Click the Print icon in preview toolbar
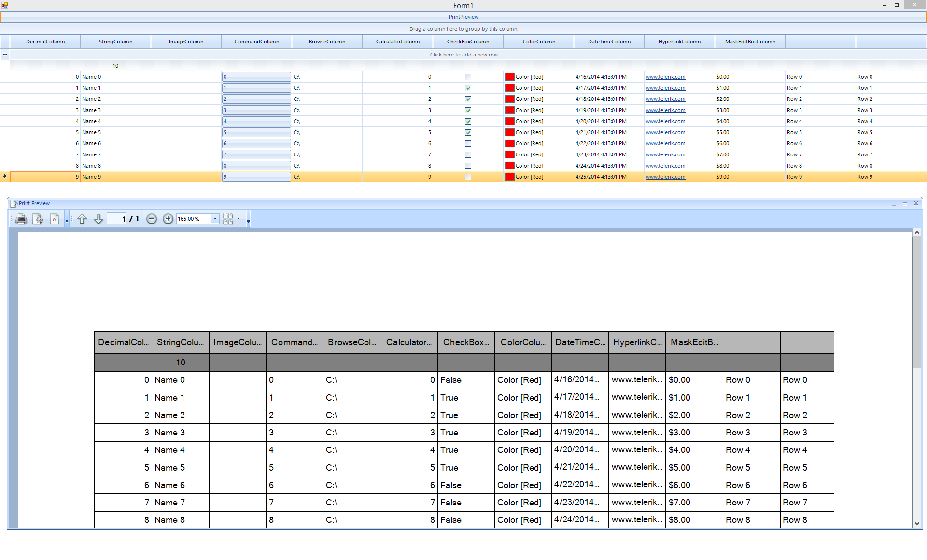The image size is (927, 560). [21, 219]
